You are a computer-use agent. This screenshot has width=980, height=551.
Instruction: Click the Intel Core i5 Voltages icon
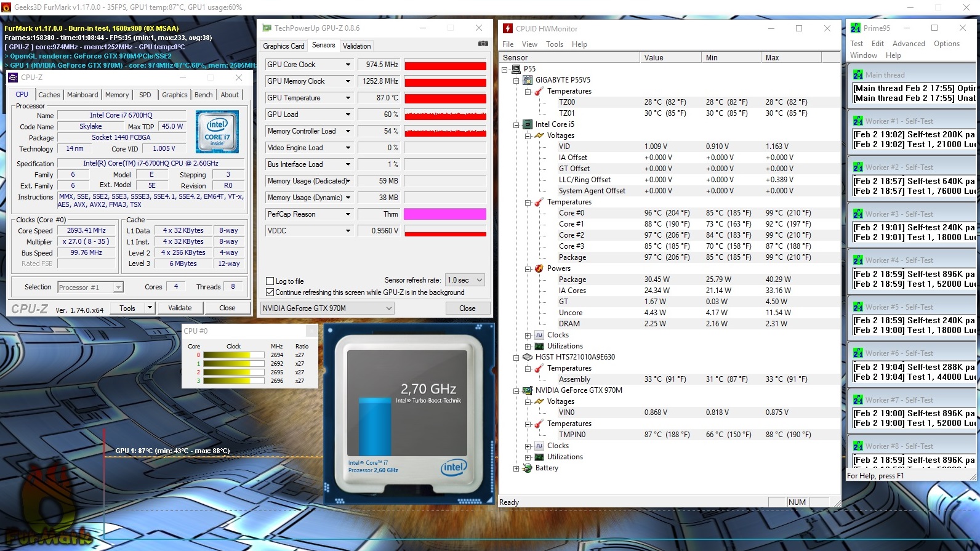click(539, 135)
